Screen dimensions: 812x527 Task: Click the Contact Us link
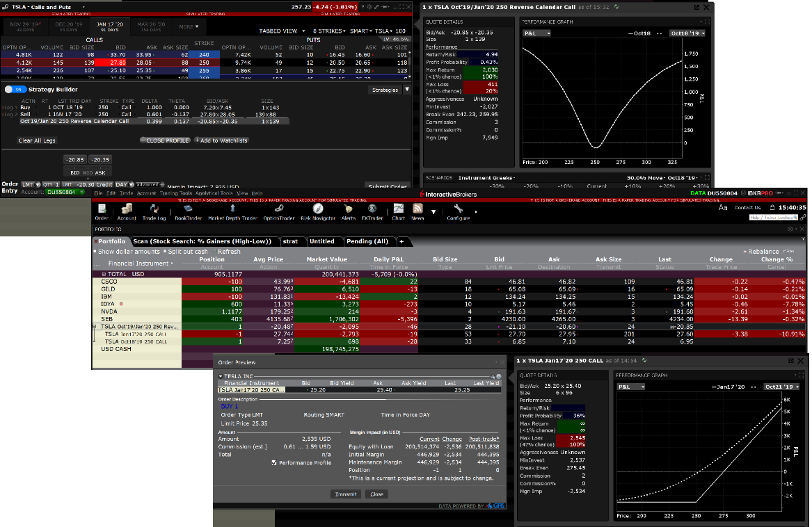[x=747, y=208]
